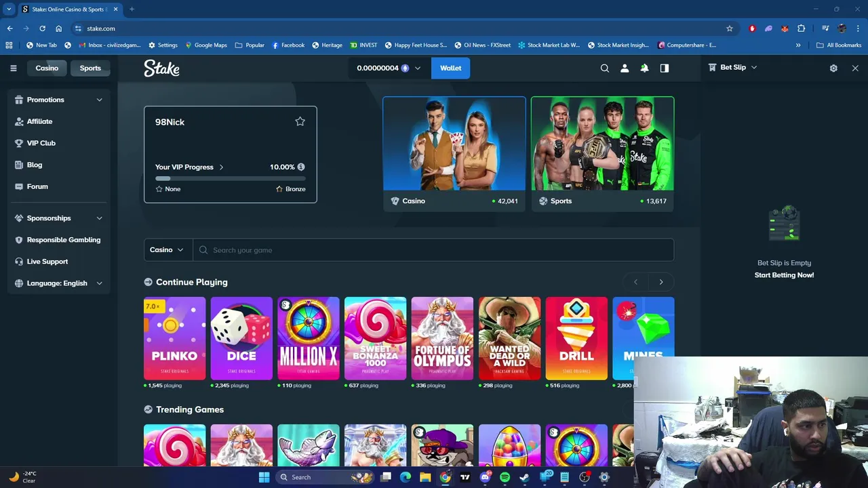The width and height of the screenshot is (868, 488).
Task: Switch to the Sports tab
Action: tap(90, 68)
